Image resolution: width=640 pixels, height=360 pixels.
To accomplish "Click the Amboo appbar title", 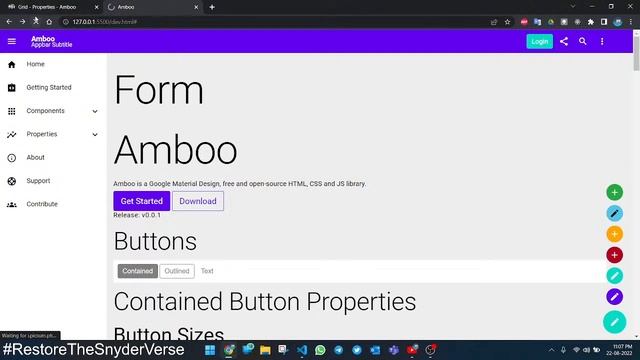I will click(x=43, y=39).
